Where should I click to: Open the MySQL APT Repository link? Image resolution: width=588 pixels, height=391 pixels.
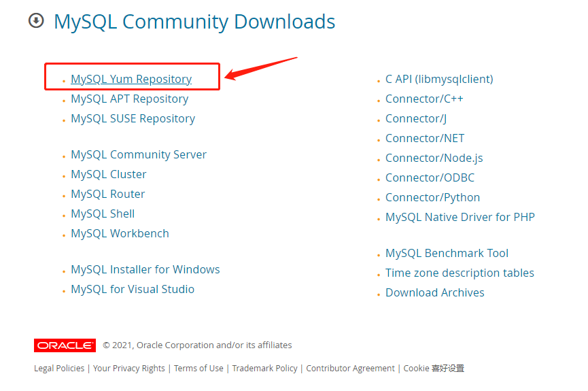pos(130,99)
